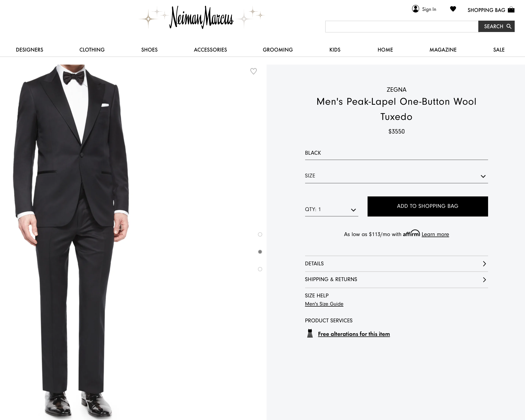Click the search magnifier icon
The image size is (525, 420).
[509, 26]
